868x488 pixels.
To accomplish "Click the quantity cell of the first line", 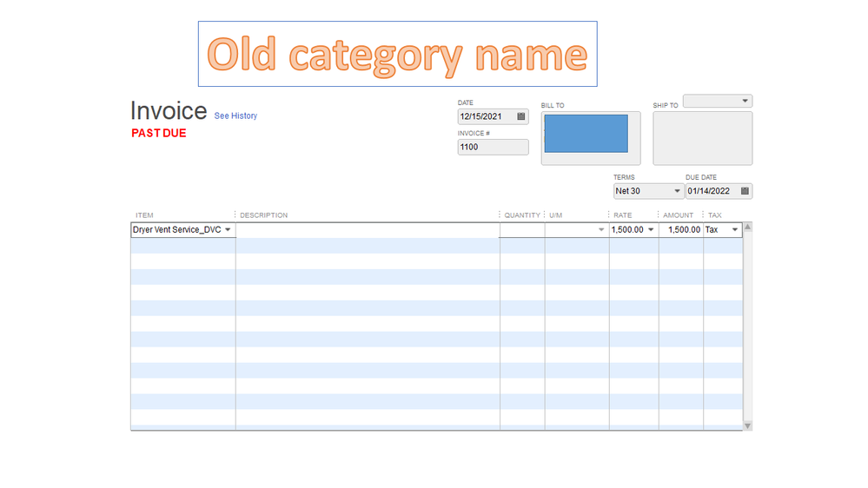I will click(522, 229).
